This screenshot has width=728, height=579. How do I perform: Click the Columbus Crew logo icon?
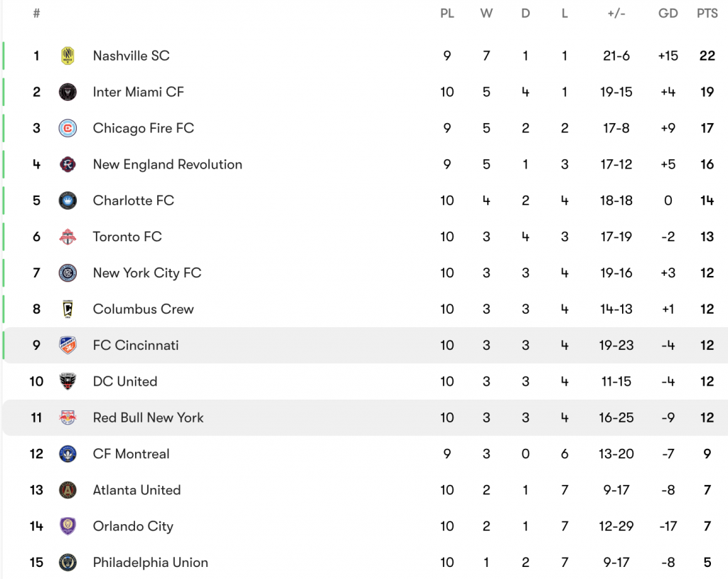(x=68, y=309)
